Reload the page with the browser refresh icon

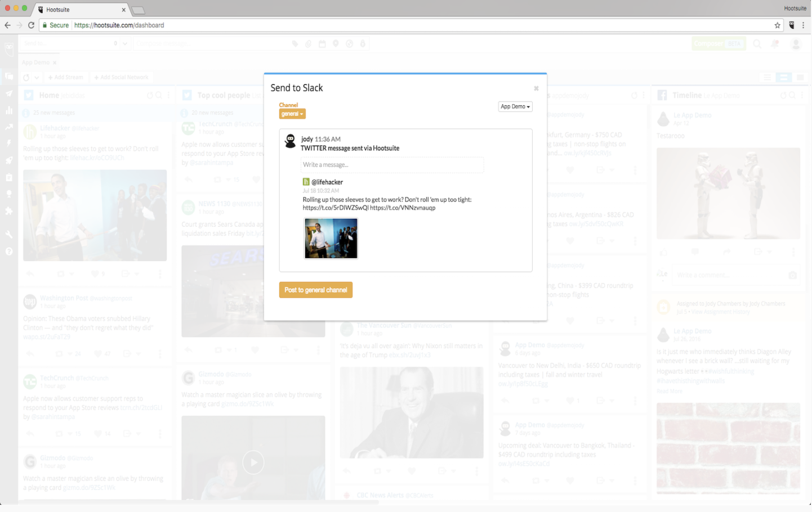click(x=32, y=25)
